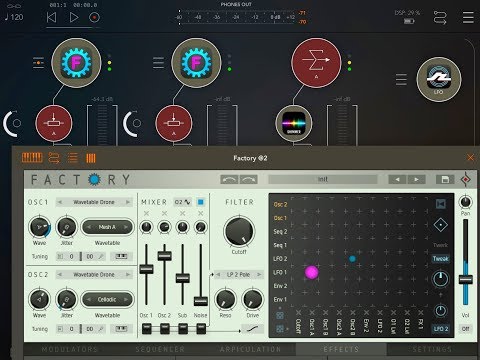
Task: Click the Init preset name field
Action: click(323, 180)
